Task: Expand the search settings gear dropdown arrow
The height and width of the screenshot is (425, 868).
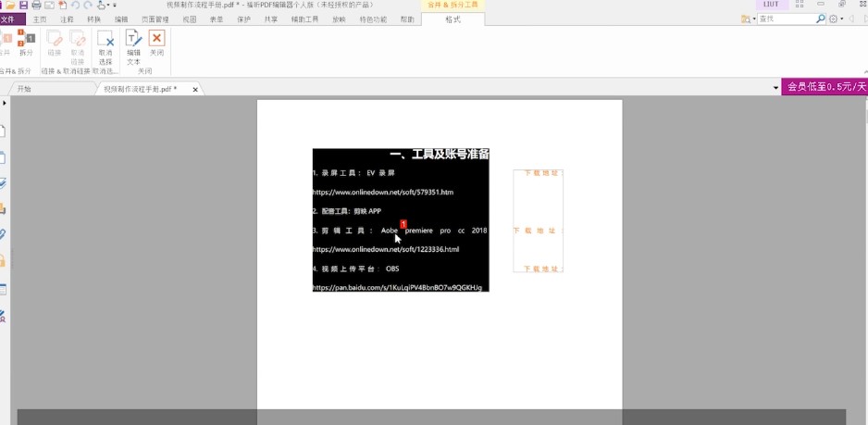Action: pos(842,19)
